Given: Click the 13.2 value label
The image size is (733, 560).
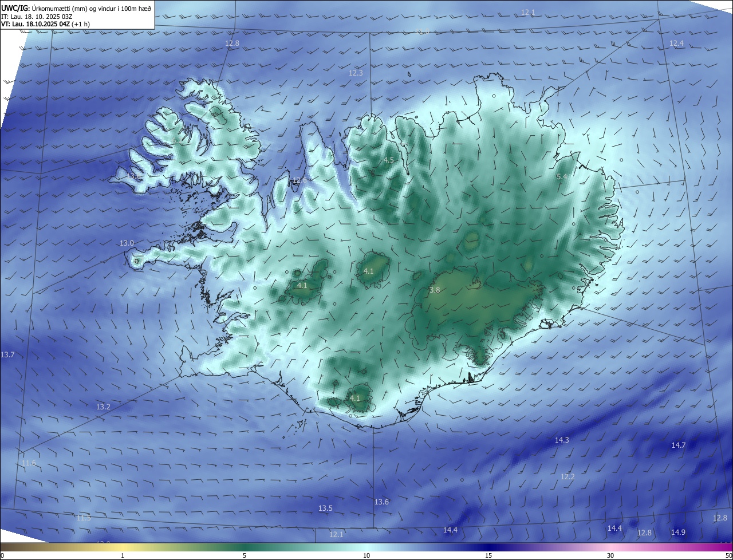Looking at the screenshot, I should [x=103, y=407].
